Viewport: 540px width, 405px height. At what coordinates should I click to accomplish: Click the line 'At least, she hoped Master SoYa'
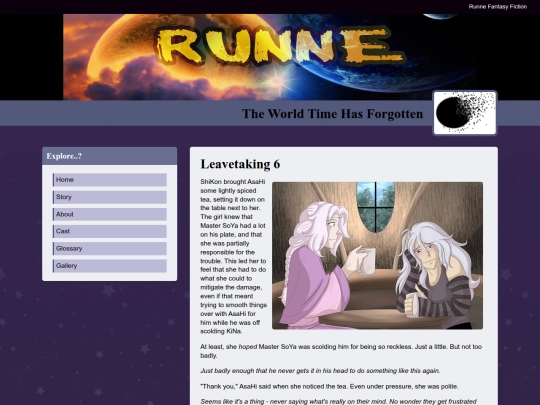(341, 351)
